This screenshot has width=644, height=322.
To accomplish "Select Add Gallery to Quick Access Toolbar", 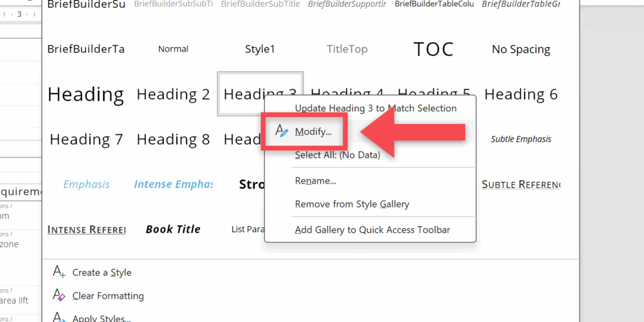I will [x=372, y=230].
